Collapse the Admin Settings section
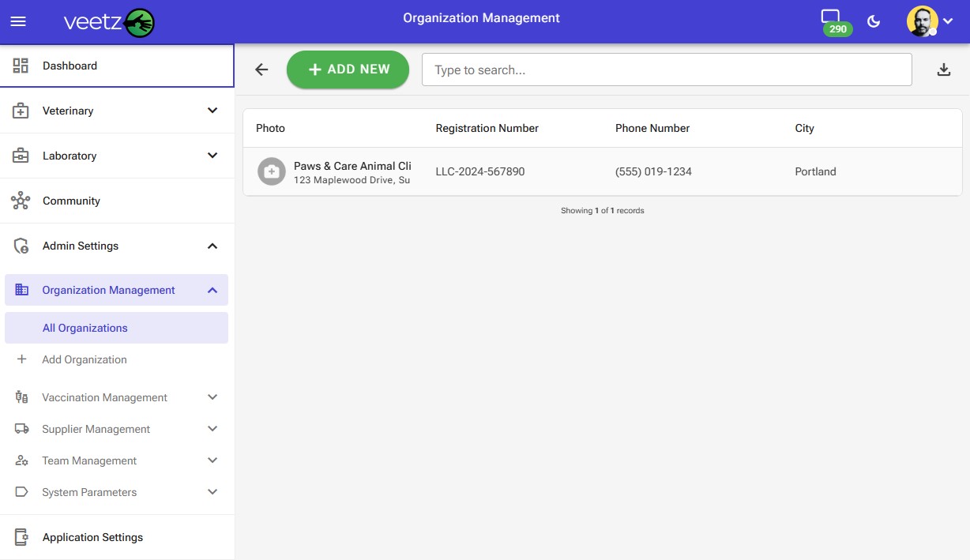This screenshot has width=970, height=560. (x=212, y=246)
